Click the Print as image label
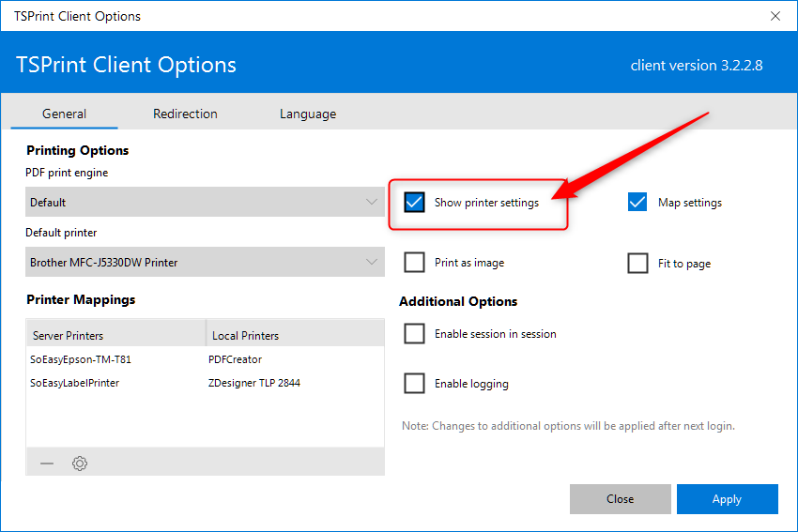798x532 pixels. [x=469, y=263]
